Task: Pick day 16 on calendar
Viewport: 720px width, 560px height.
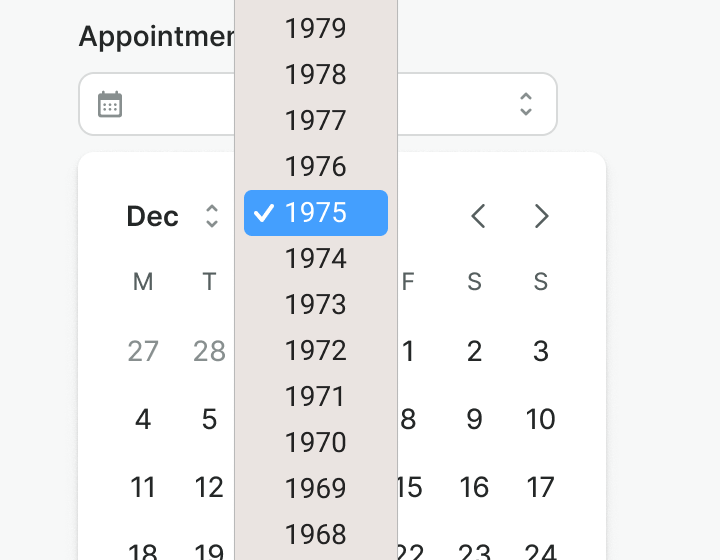Action: (474, 487)
